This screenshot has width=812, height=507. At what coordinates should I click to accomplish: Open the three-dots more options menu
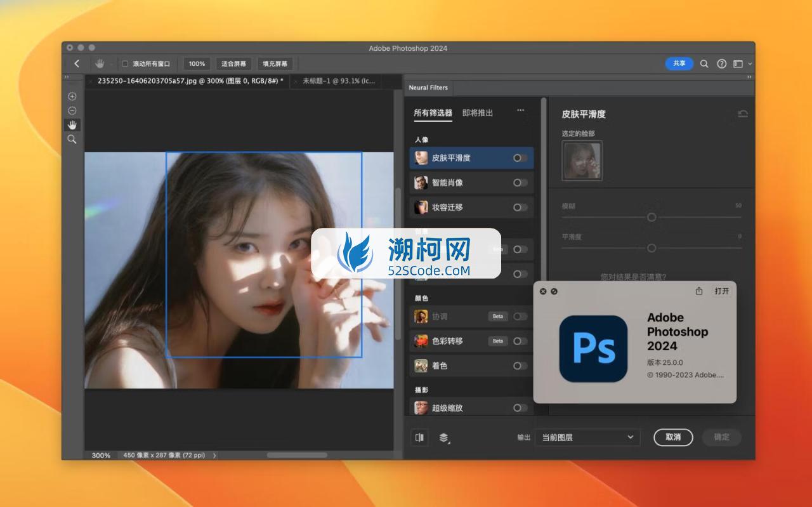pos(521,110)
